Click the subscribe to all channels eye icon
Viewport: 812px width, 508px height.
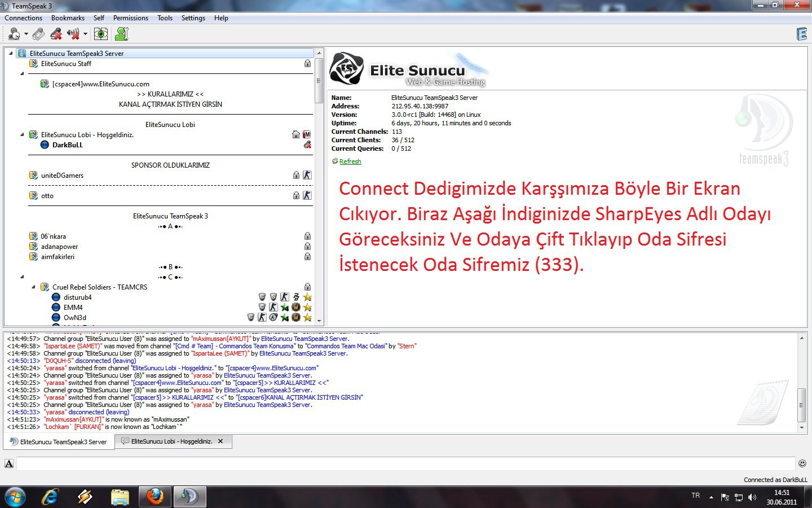point(101,34)
